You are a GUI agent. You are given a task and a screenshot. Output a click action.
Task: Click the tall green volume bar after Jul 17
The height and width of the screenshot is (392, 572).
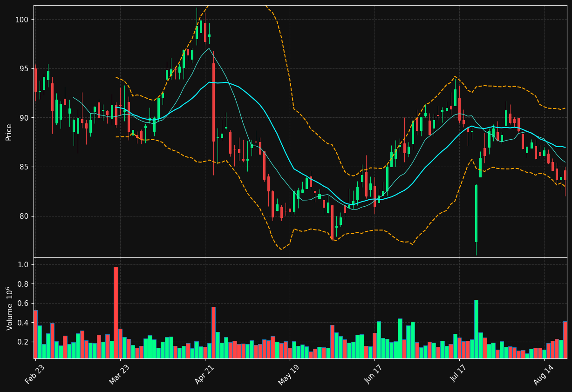(476, 329)
